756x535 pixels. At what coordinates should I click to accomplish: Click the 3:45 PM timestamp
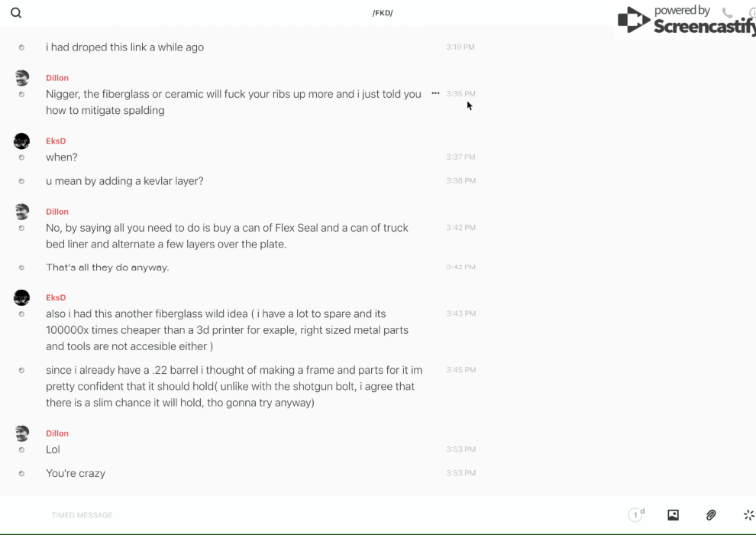(460, 370)
